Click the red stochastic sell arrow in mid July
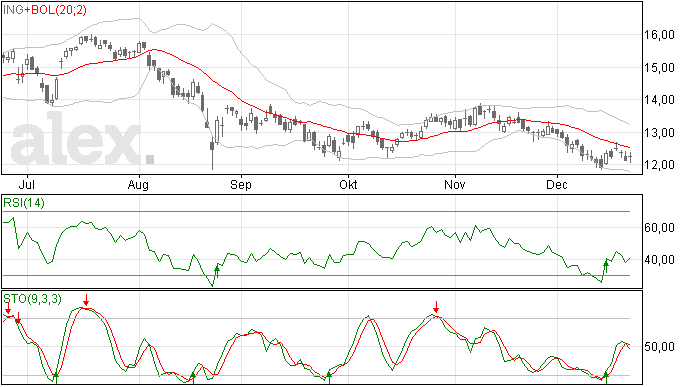 86,300
